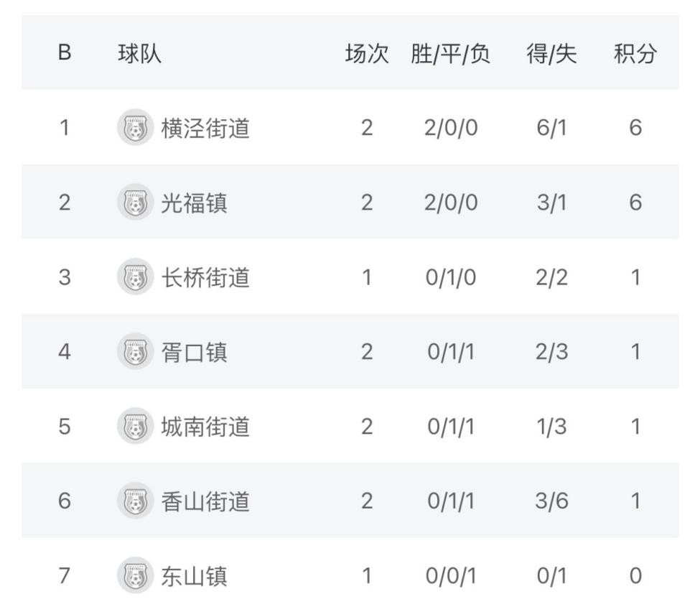This screenshot has height=599, width=700.
Task: Click the 场次 column header
Action: coord(367,55)
